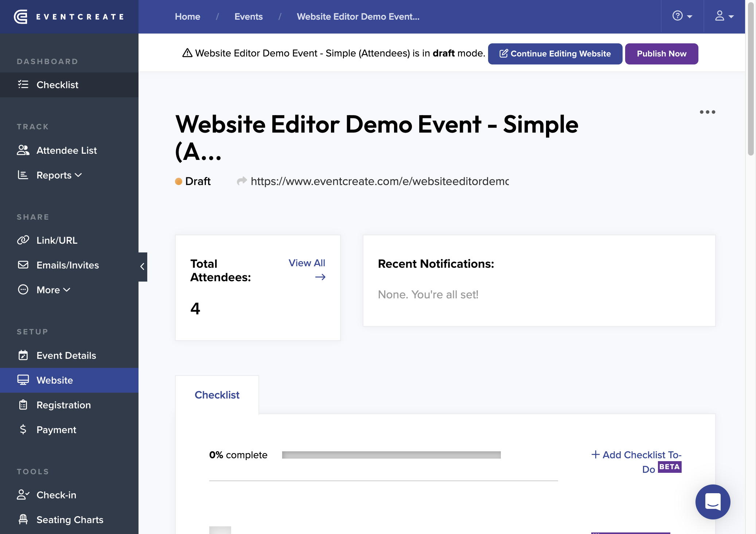Viewport: 756px width, 534px height.
Task: Click the event URL link
Action: [x=380, y=181]
